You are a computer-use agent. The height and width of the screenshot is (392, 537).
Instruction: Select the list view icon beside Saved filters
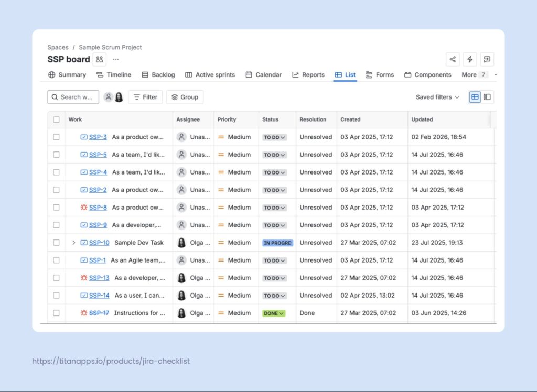click(x=475, y=97)
